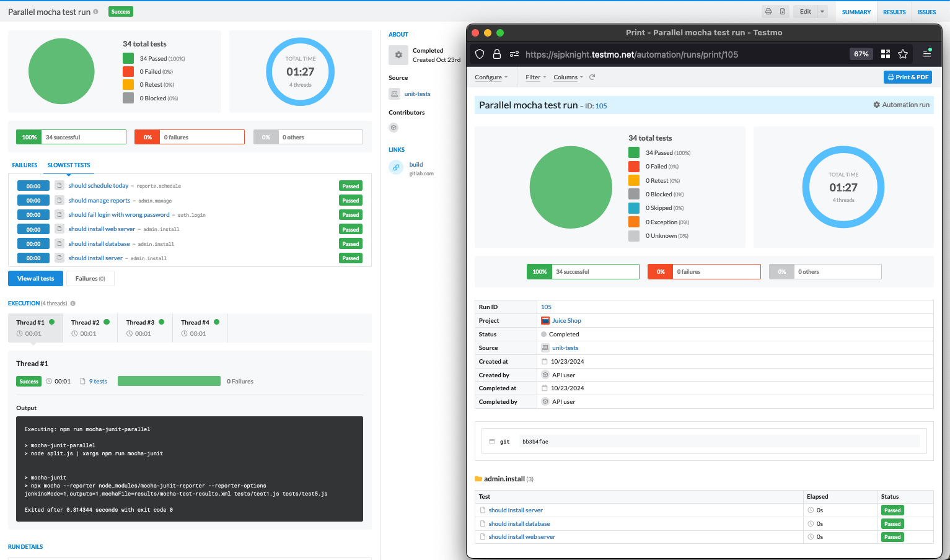Select the SLOWEST TESTS tab

[x=69, y=165]
